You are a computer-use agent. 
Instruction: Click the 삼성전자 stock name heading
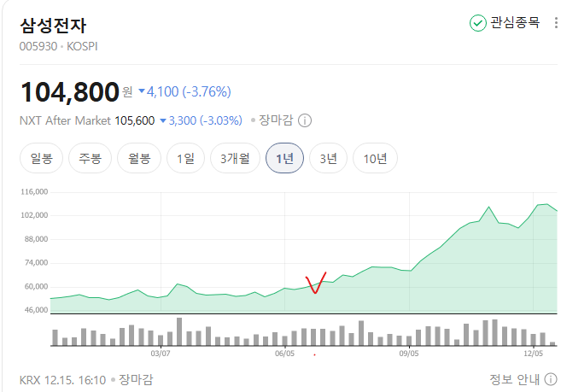53,25
